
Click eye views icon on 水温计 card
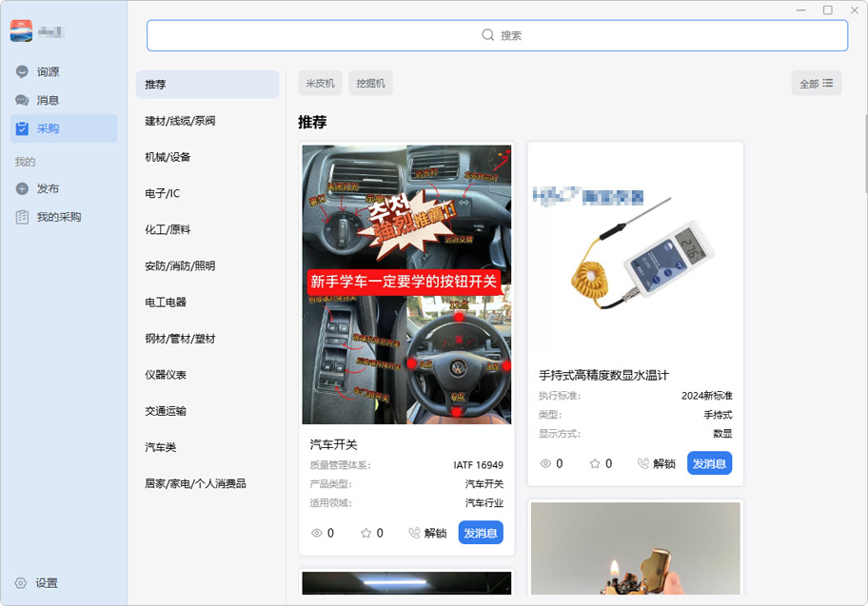click(546, 463)
